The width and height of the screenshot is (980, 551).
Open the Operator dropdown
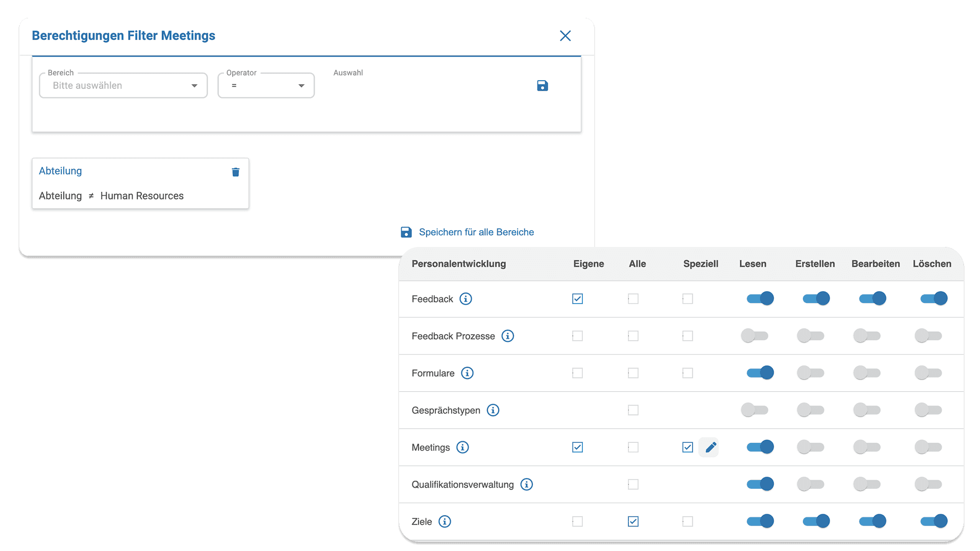(266, 85)
